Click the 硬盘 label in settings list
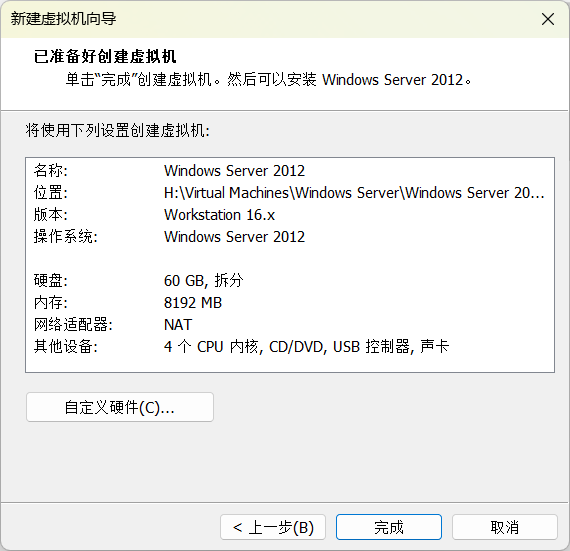 point(51,281)
